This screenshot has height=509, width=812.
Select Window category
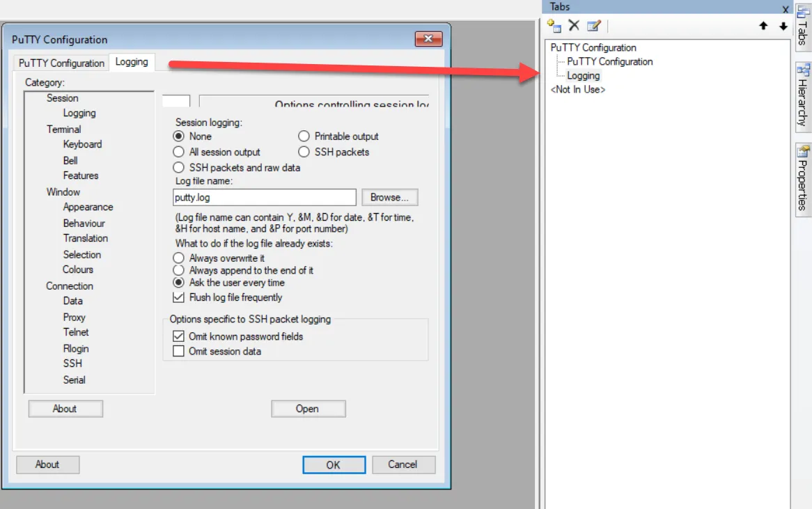[x=63, y=191]
